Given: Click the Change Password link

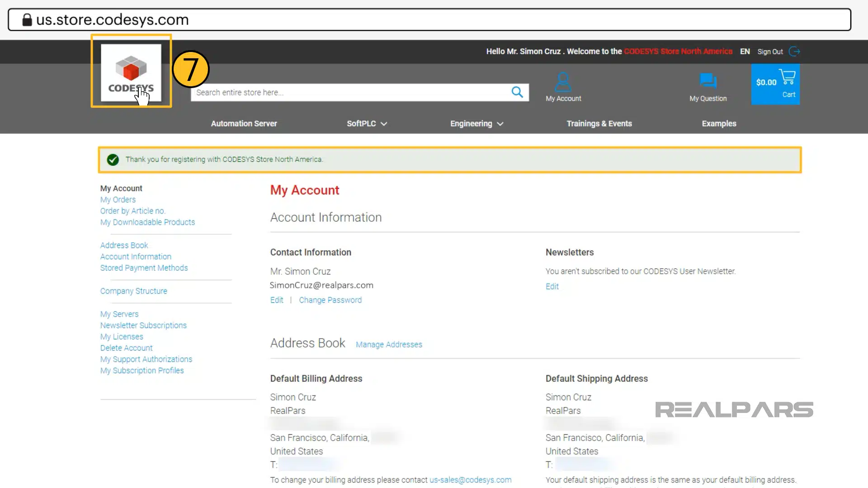Looking at the screenshot, I should 330,300.
